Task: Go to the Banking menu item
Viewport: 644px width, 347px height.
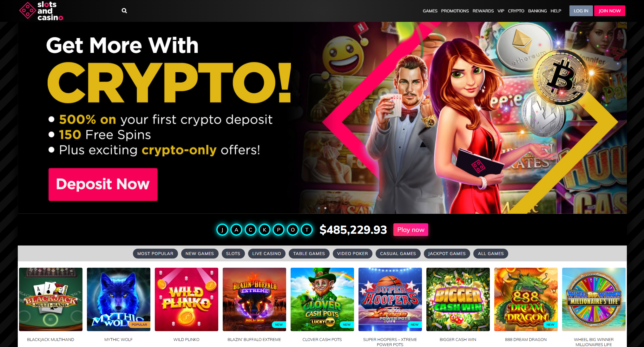Action: tap(537, 11)
